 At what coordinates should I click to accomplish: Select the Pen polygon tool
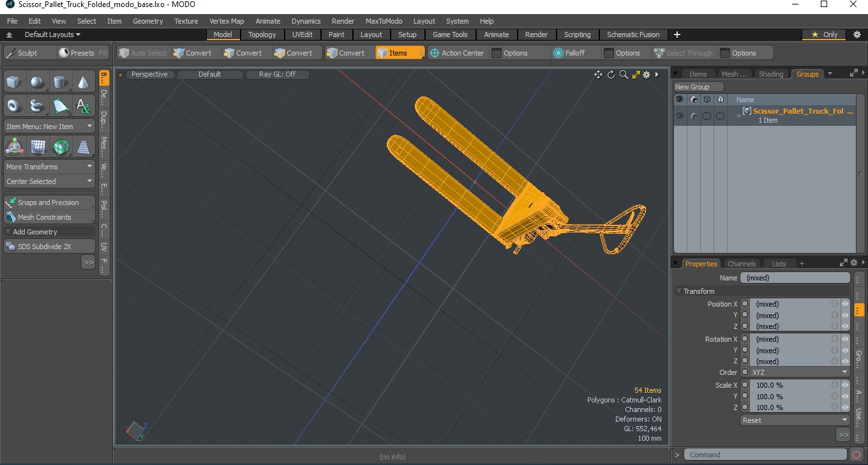[60, 105]
